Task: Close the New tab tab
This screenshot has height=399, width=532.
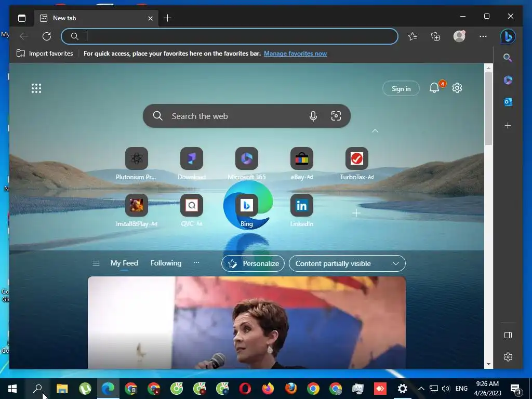Action: coord(150,18)
